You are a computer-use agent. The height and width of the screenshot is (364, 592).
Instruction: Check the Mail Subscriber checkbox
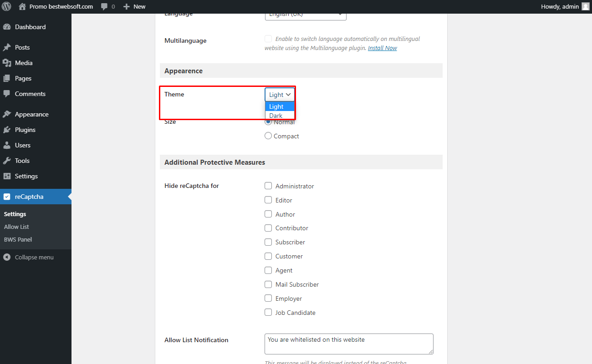tap(268, 284)
